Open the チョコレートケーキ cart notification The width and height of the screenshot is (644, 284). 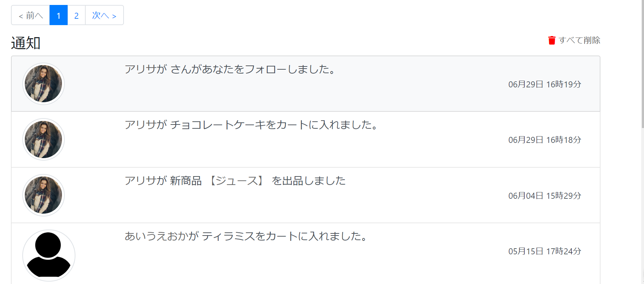(x=251, y=125)
